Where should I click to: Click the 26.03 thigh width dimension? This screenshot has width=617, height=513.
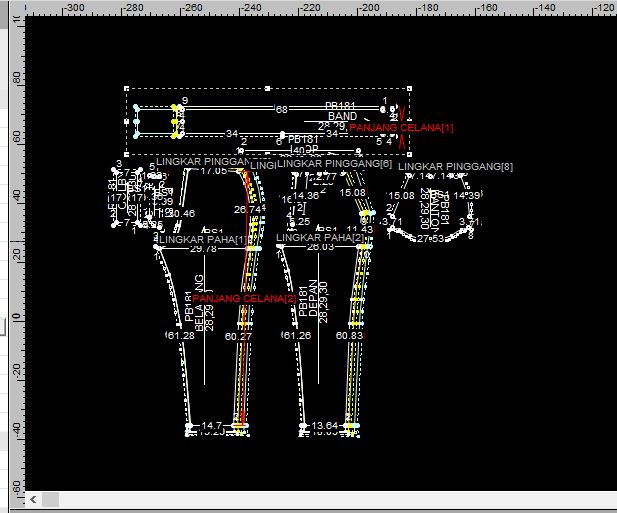click(x=320, y=247)
